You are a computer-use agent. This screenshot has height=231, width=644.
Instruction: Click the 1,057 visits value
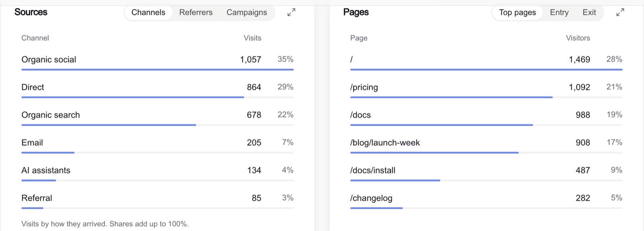point(251,60)
